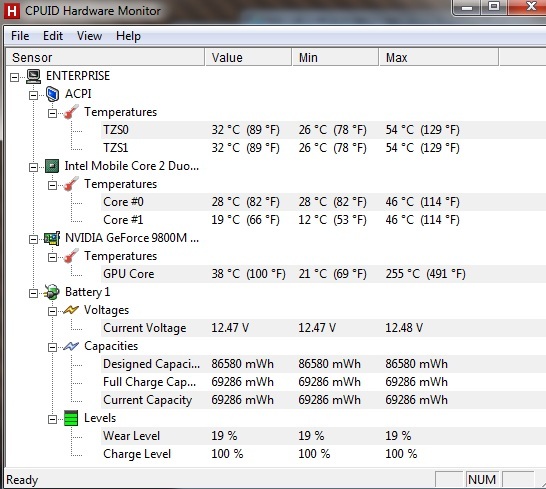Click the Battery 1 label
Image resolution: width=546 pixels, height=489 pixels.
tap(87, 292)
